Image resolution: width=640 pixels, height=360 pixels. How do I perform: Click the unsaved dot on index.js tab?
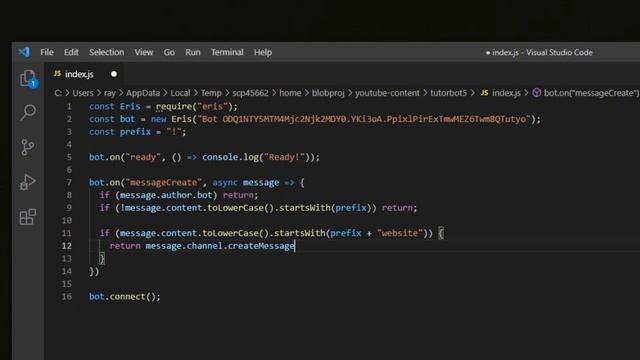point(114,74)
